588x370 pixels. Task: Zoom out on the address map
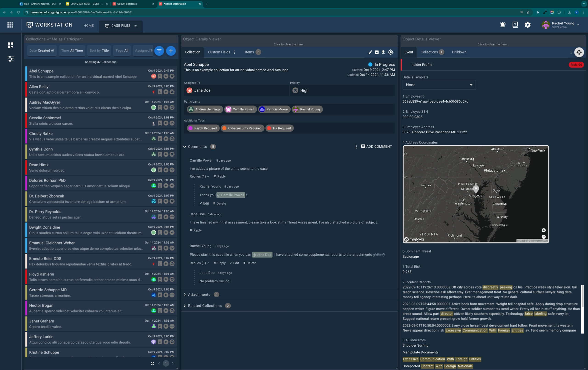pos(544,236)
